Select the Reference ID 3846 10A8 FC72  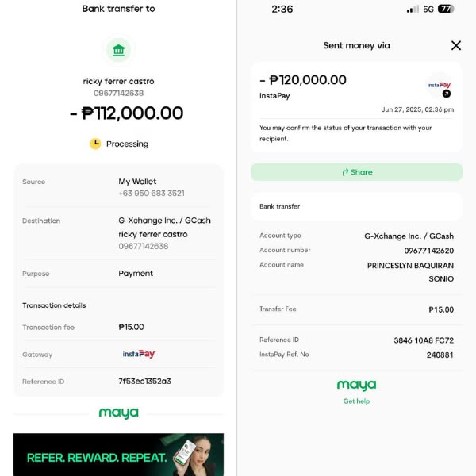click(x=424, y=340)
